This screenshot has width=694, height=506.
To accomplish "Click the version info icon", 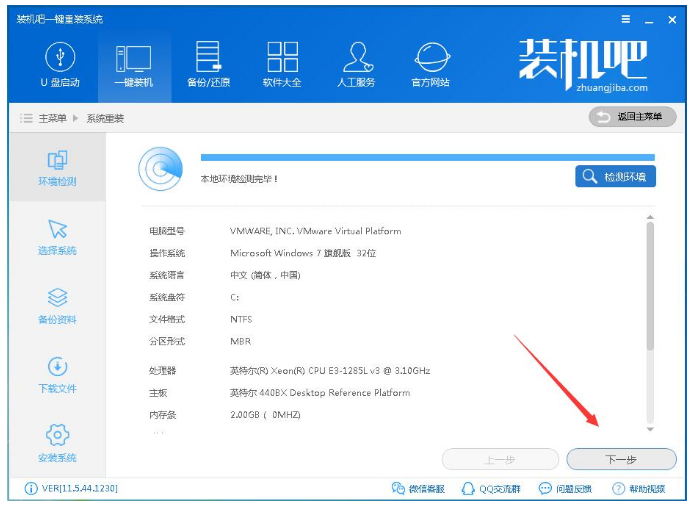I will pyautogui.click(x=31, y=488).
